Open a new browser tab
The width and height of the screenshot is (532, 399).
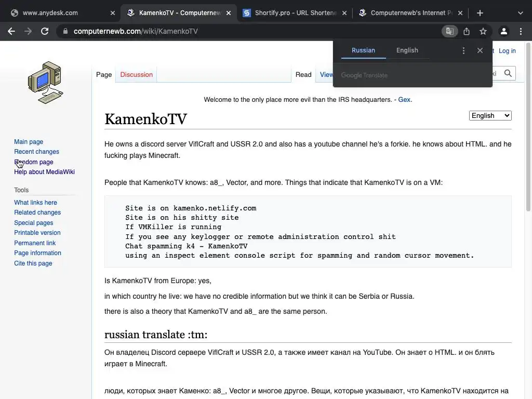(x=480, y=13)
